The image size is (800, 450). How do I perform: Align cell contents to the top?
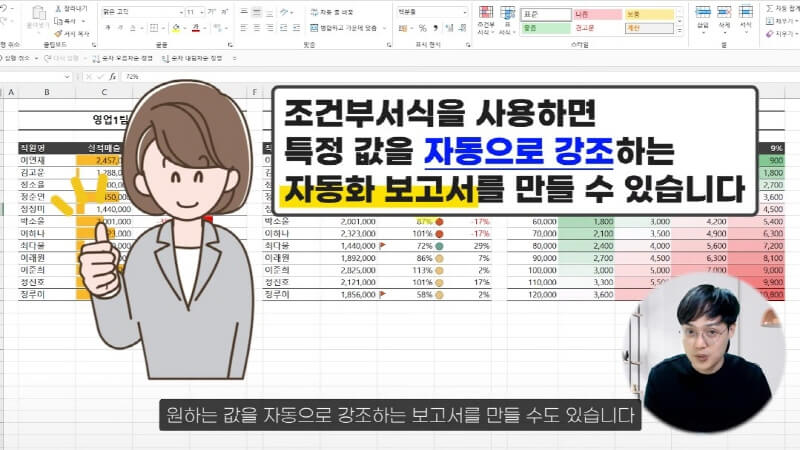[x=244, y=11]
